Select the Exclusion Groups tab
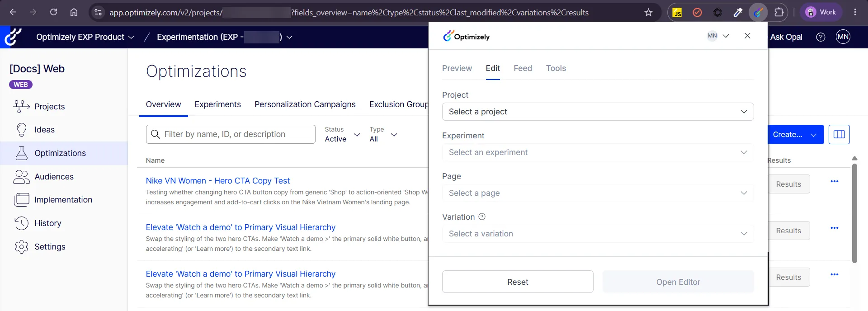The width and height of the screenshot is (868, 311). 398,104
